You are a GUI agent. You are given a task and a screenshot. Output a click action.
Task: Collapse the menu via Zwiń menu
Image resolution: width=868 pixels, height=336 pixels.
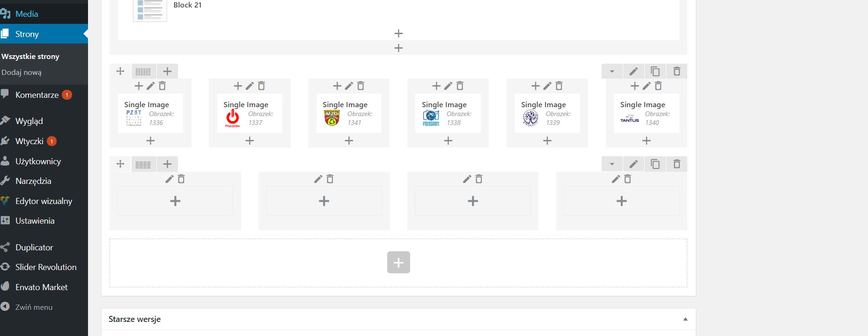34,307
